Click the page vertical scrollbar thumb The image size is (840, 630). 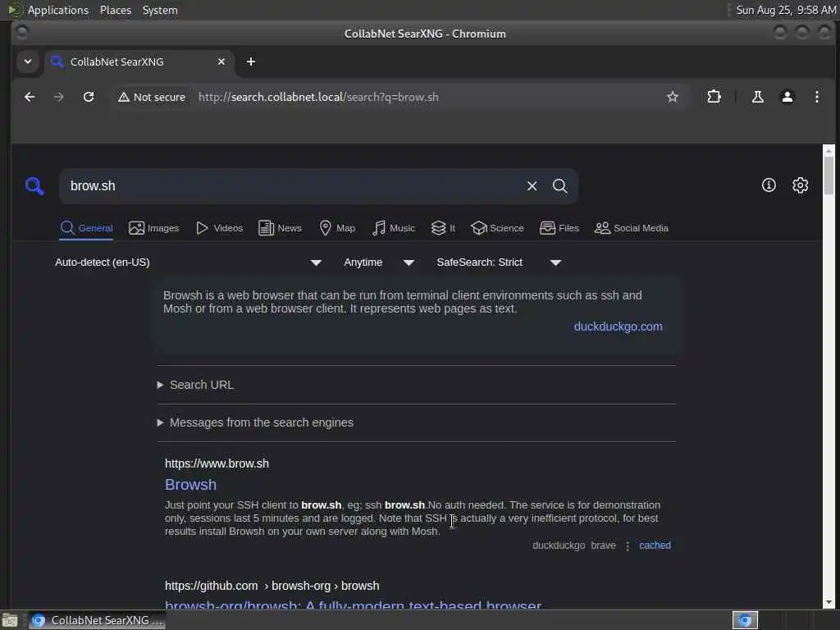[829, 176]
